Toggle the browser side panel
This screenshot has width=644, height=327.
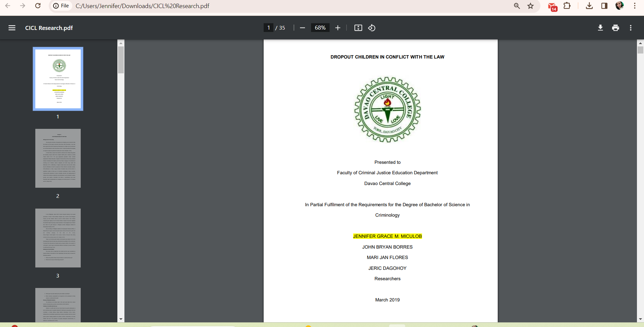coord(604,6)
